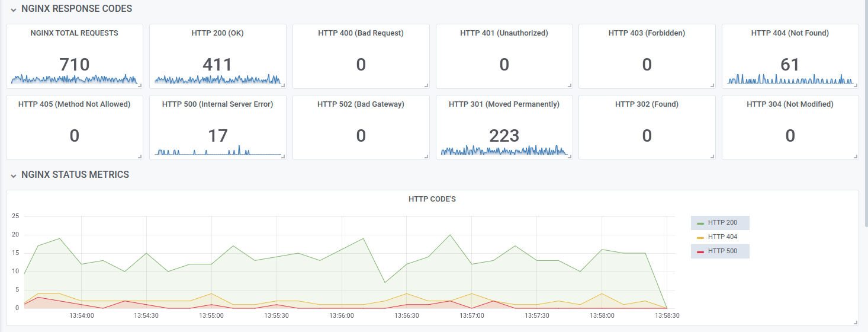868x332 pixels.
Task: Grab resize handle of HTTP 301 panel
Action: (570, 157)
